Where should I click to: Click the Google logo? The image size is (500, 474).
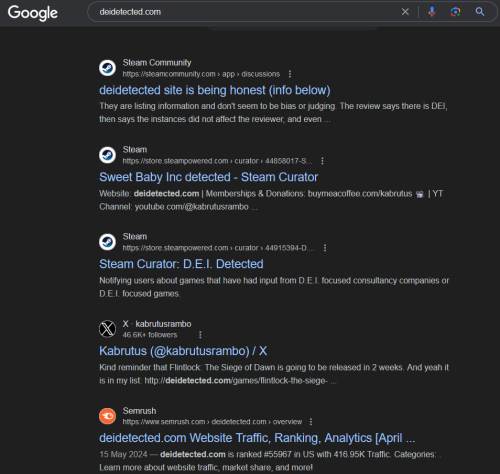[x=33, y=13]
